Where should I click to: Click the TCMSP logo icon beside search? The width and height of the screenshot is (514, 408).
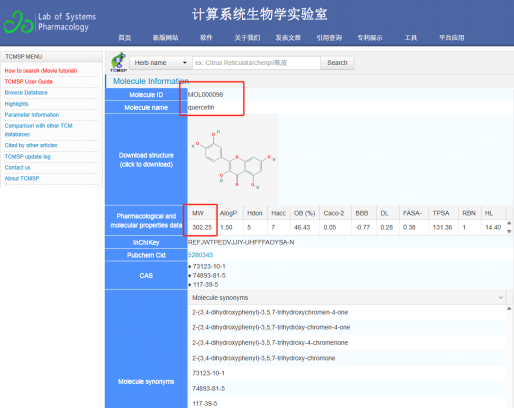[x=118, y=62]
